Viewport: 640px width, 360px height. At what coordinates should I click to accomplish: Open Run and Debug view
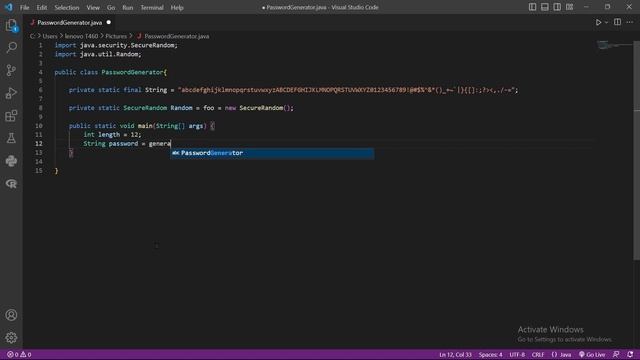[x=11, y=93]
